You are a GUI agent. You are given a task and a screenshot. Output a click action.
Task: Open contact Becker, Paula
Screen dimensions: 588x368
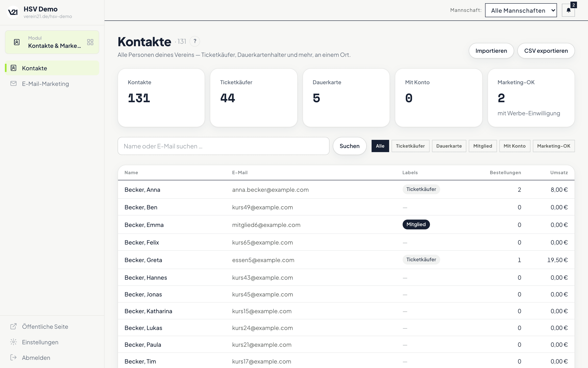(x=346, y=345)
